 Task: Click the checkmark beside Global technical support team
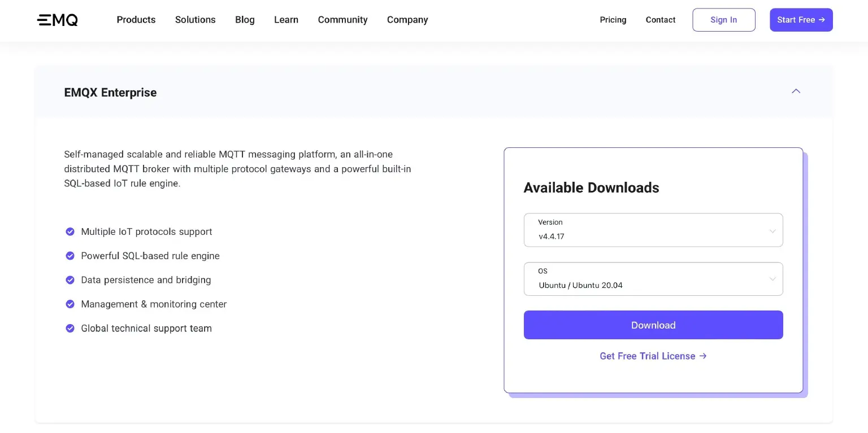[70, 328]
